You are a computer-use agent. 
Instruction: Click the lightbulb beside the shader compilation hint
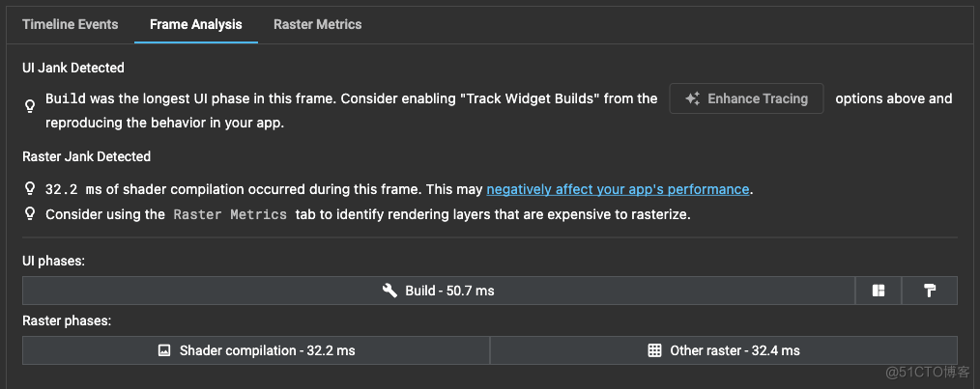(31, 190)
